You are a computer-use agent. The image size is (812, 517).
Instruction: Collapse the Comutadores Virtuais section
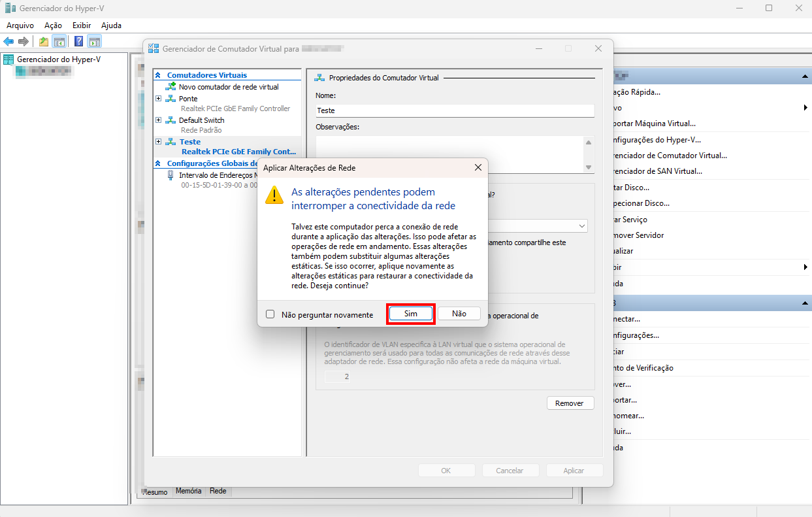click(159, 75)
